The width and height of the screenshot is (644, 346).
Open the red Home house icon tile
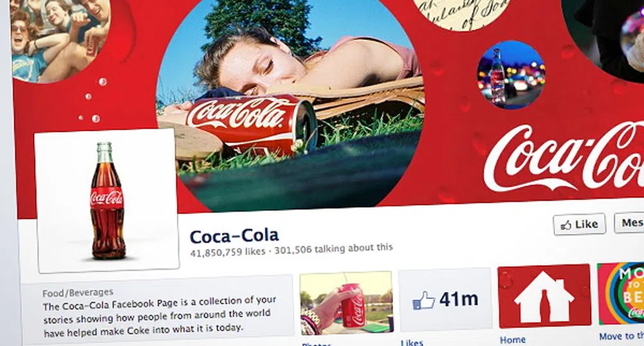[544, 296]
